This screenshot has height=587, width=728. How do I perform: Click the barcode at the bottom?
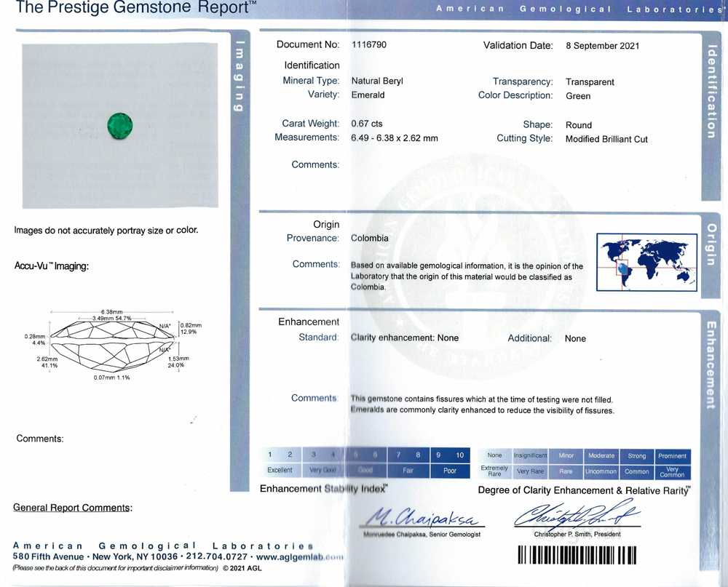pos(577,555)
